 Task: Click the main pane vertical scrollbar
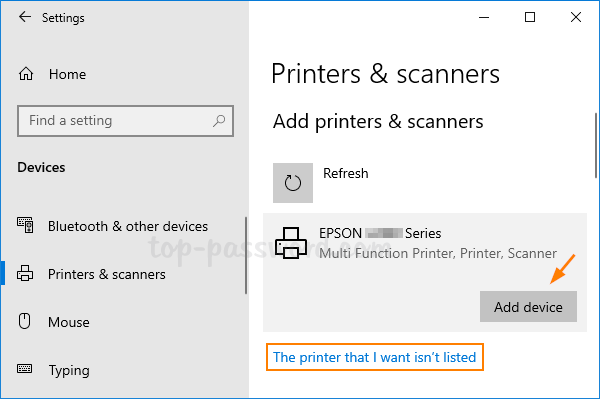pyautogui.click(x=595, y=145)
